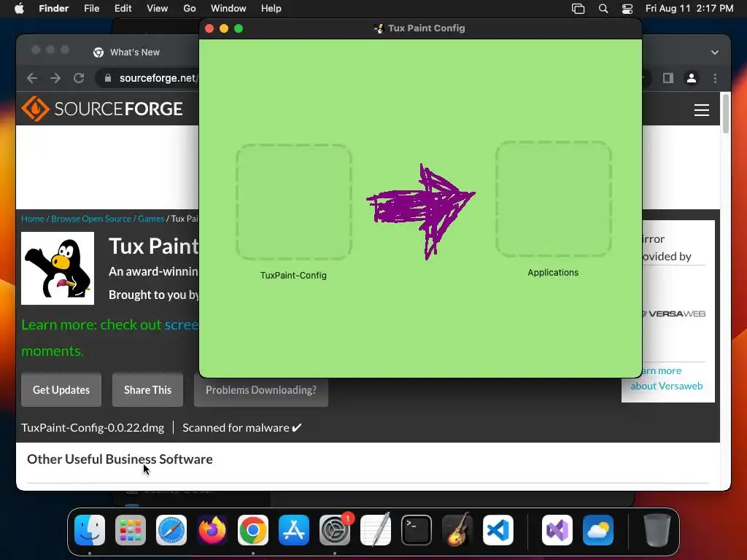The height and width of the screenshot is (560, 747).
Task: Open the Edit menu
Action: (x=123, y=9)
